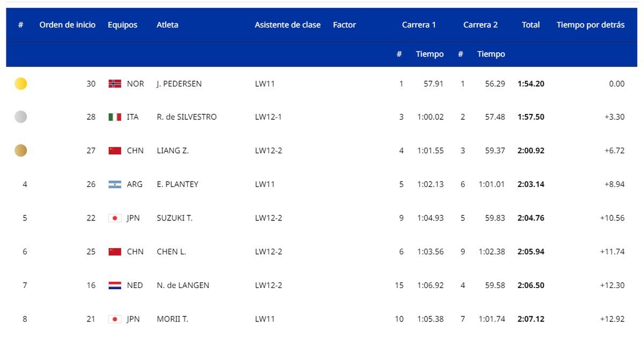Click Carrera 2 time 56.29

click(x=495, y=84)
